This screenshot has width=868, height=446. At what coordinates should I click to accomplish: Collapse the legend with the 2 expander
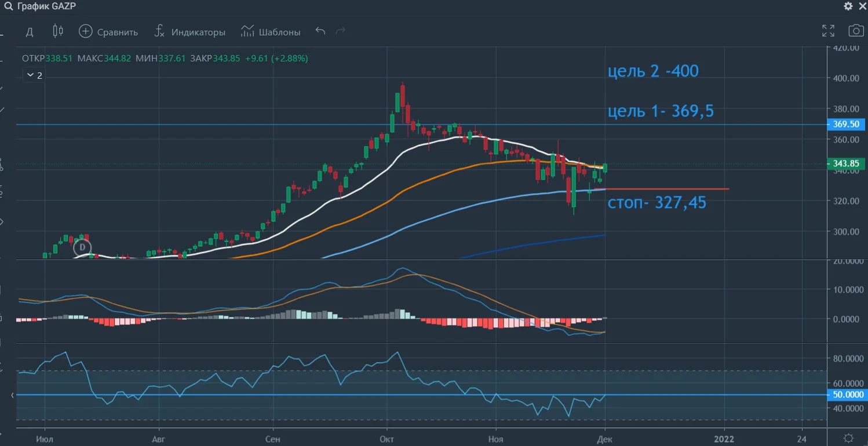(x=35, y=75)
